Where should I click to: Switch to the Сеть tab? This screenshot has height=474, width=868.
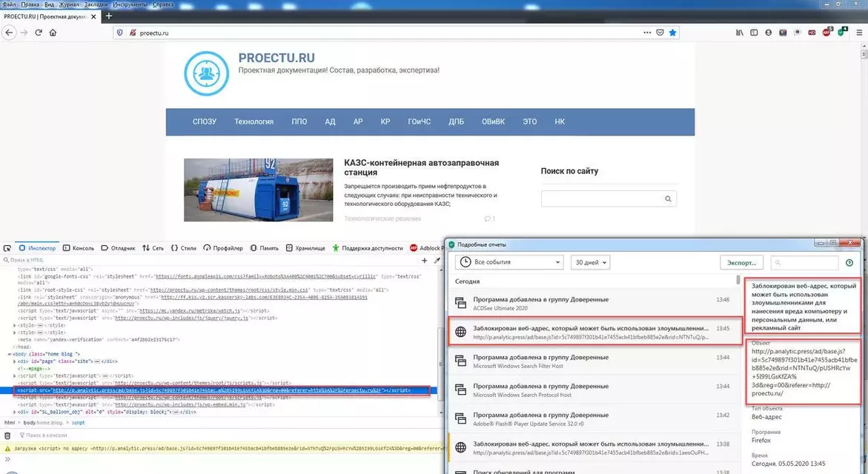click(153, 248)
